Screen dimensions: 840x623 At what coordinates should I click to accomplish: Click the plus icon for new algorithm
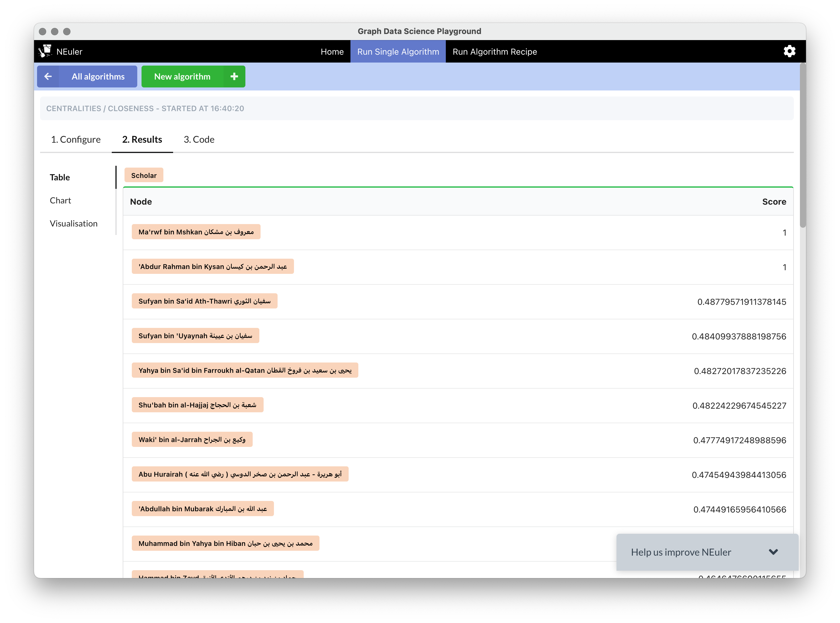(x=234, y=77)
